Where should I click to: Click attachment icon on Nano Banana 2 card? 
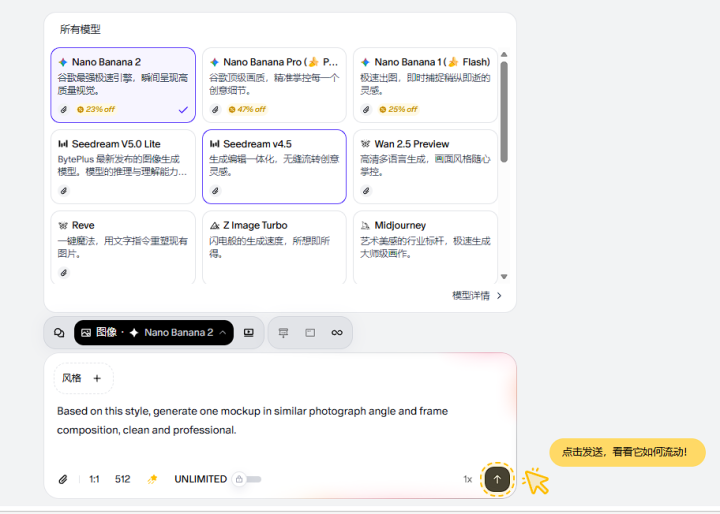(64, 109)
